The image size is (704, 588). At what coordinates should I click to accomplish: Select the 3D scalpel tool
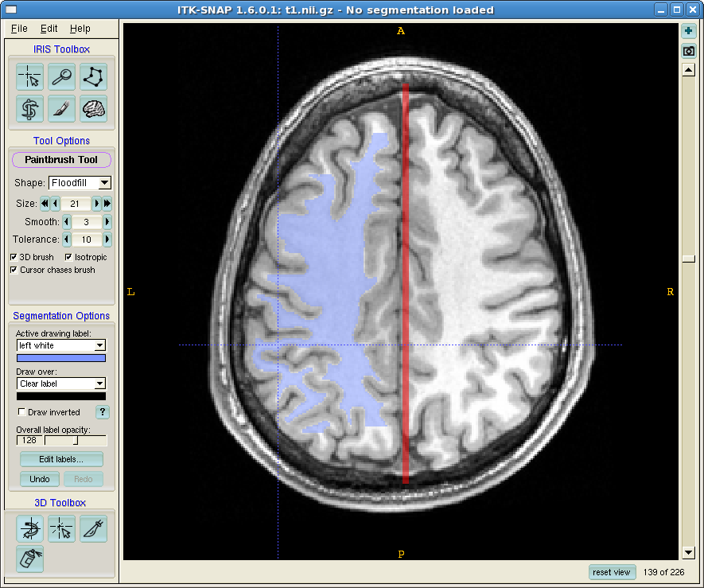pos(93,528)
